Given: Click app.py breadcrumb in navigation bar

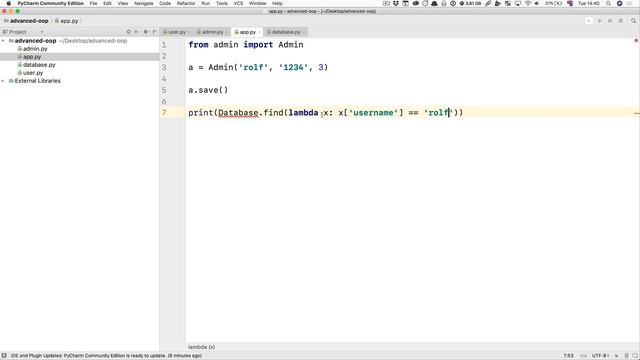Looking at the screenshot, I should 67,21.
